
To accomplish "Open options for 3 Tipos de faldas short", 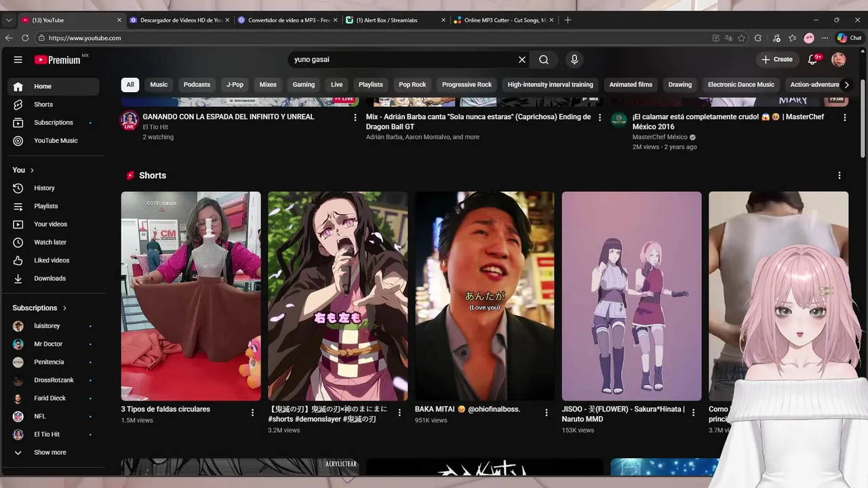I will [253, 412].
